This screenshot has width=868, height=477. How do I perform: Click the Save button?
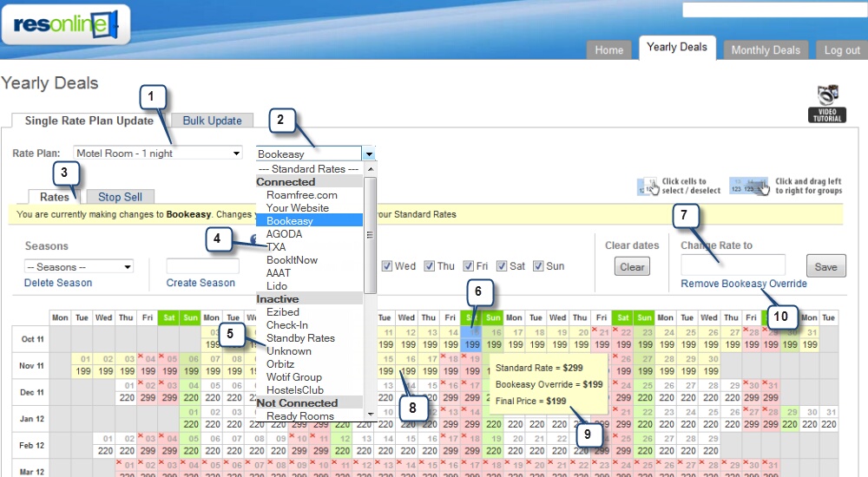[x=826, y=266]
